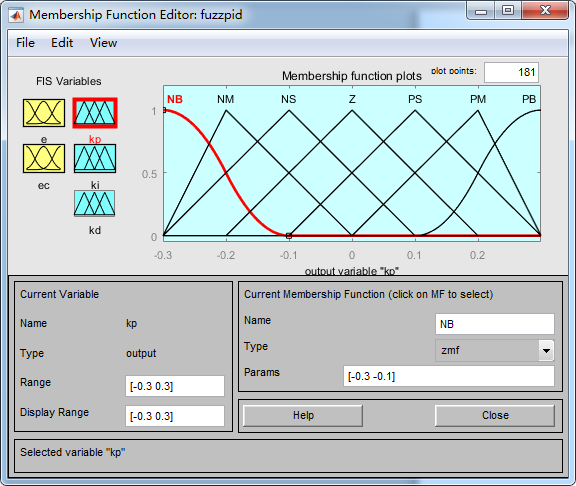Select the NM membership function label
The height and width of the screenshot is (486, 576).
(226, 99)
